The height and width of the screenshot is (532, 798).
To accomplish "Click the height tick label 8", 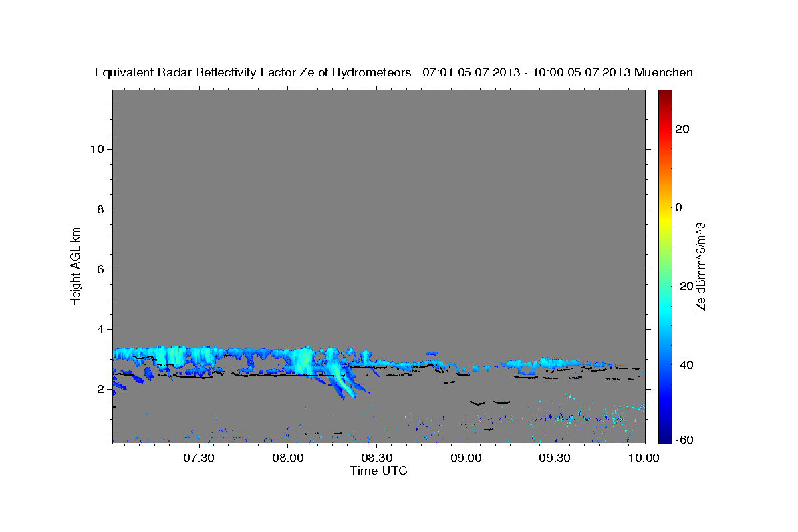I will pyautogui.click(x=101, y=209).
